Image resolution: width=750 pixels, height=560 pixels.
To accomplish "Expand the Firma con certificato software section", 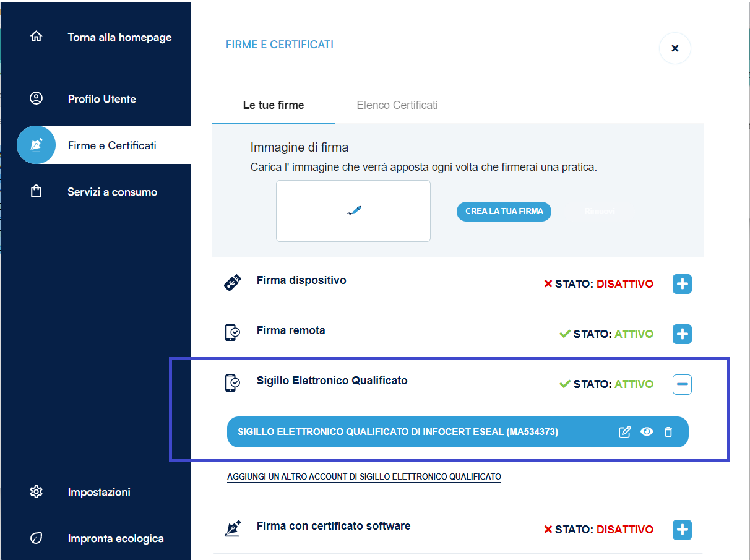I will pyautogui.click(x=682, y=530).
